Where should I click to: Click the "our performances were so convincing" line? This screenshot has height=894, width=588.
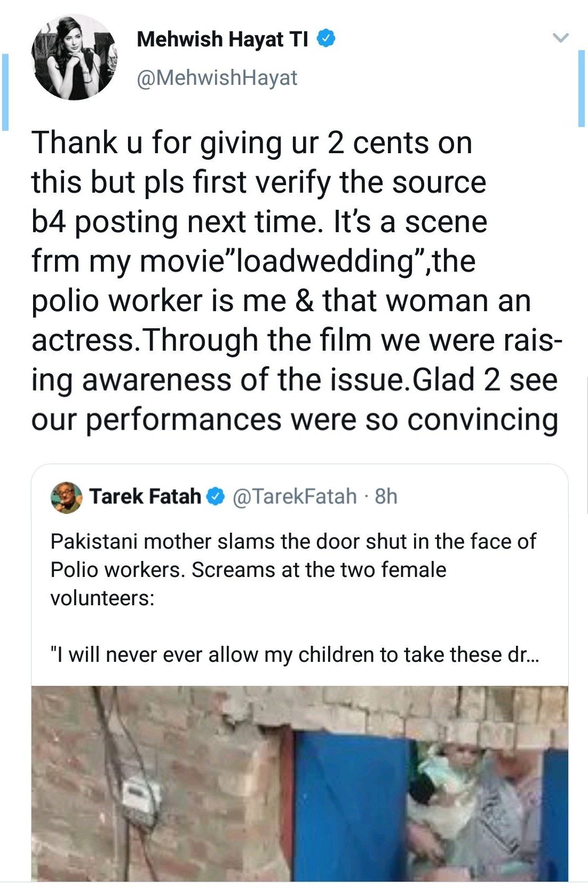295,420
